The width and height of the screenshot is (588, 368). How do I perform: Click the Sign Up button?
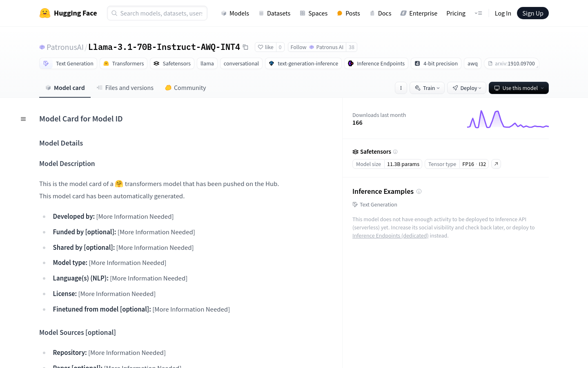point(532,13)
